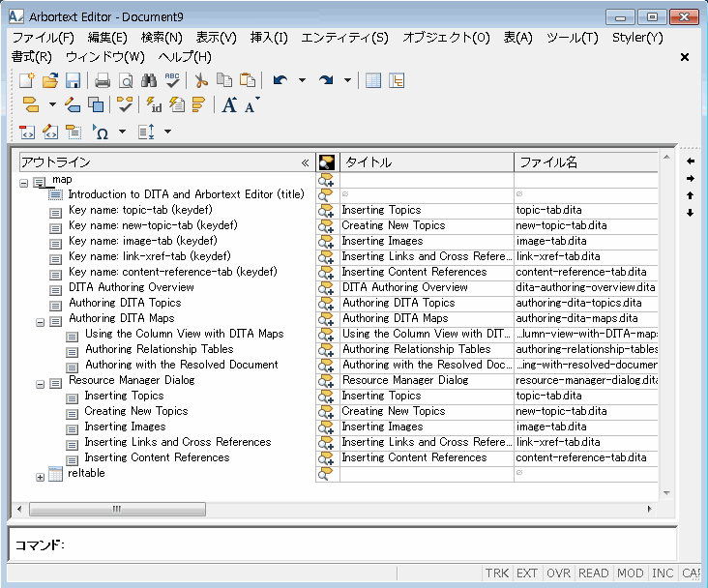This screenshot has width=708, height=588.
Task: Open the ツール(T) menu
Action: pyautogui.click(x=572, y=38)
